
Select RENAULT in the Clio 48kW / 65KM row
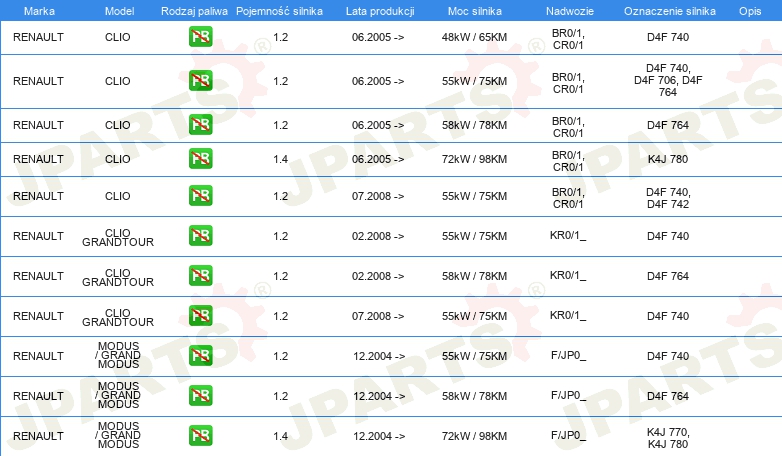38,37
